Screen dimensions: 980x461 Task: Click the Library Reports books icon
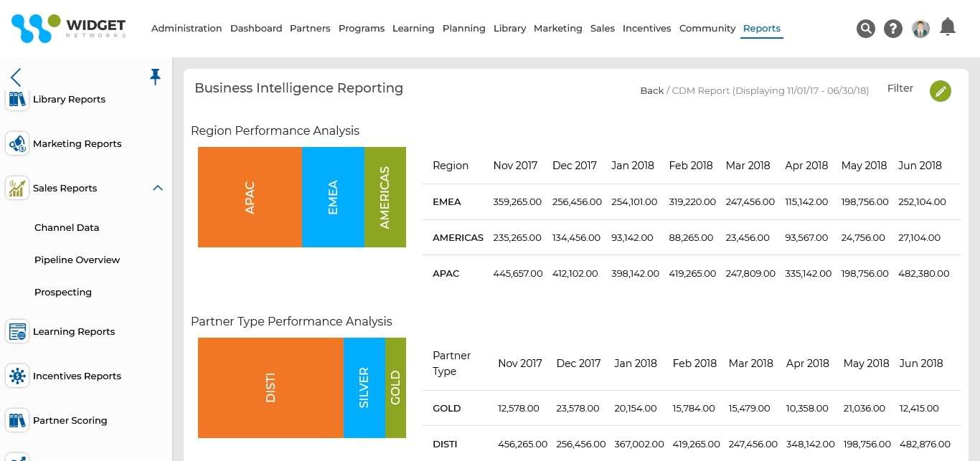click(x=17, y=99)
